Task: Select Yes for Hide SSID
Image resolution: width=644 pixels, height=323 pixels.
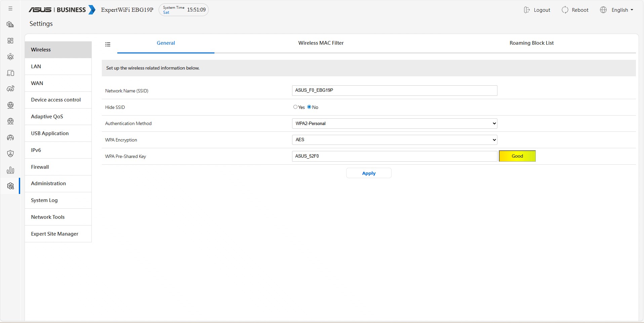Action: point(295,107)
